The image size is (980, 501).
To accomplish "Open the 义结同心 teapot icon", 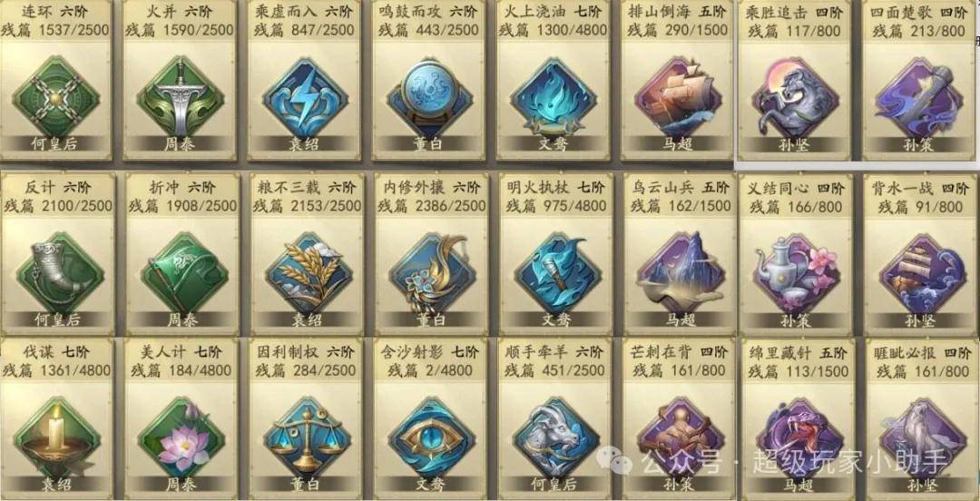I will click(x=797, y=273).
